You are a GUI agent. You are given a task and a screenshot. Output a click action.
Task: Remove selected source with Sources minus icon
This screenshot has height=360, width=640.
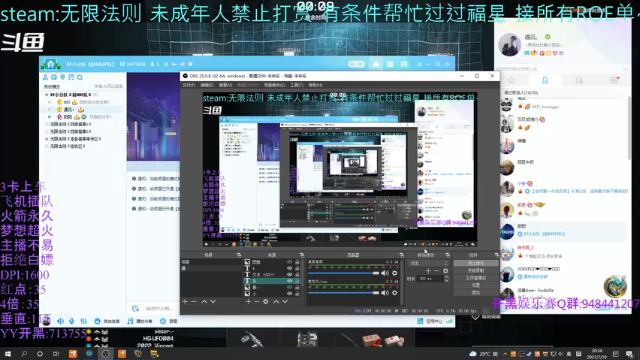coord(257,302)
